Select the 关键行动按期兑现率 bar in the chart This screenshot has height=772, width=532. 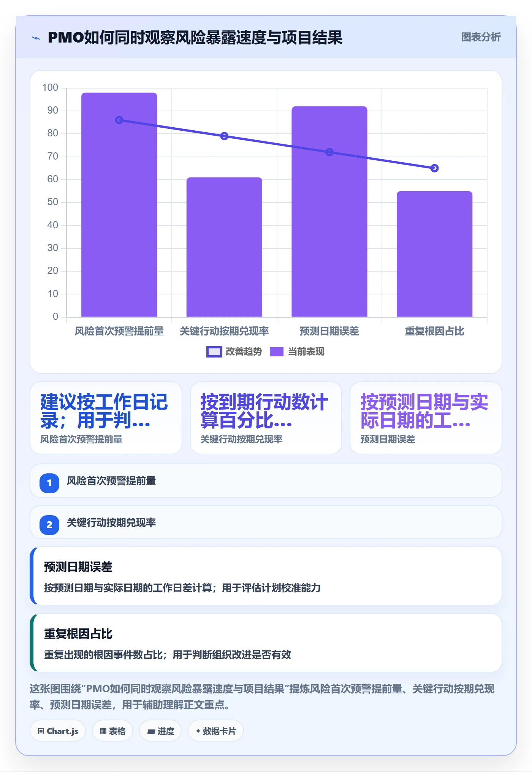[224, 247]
